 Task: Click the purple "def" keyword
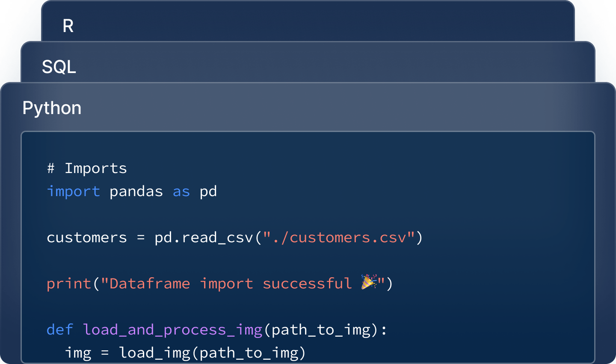tap(59, 329)
